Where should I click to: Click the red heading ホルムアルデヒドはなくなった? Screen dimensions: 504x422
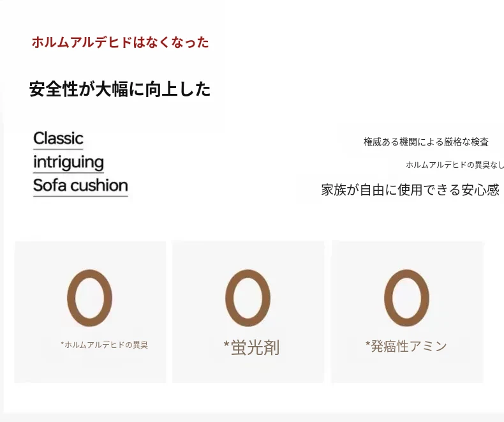120,43
